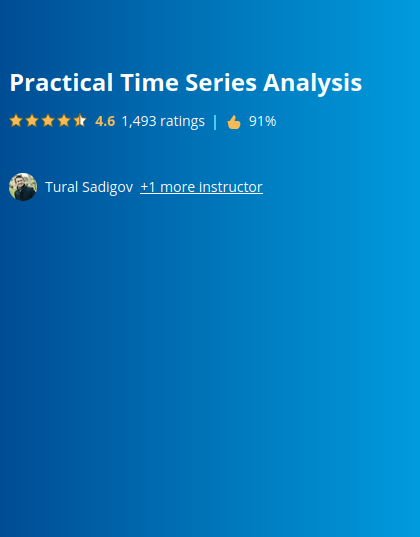Click the Practical Time Series Analysis heading
The height and width of the screenshot is (537, 420).
pos(186,83)
